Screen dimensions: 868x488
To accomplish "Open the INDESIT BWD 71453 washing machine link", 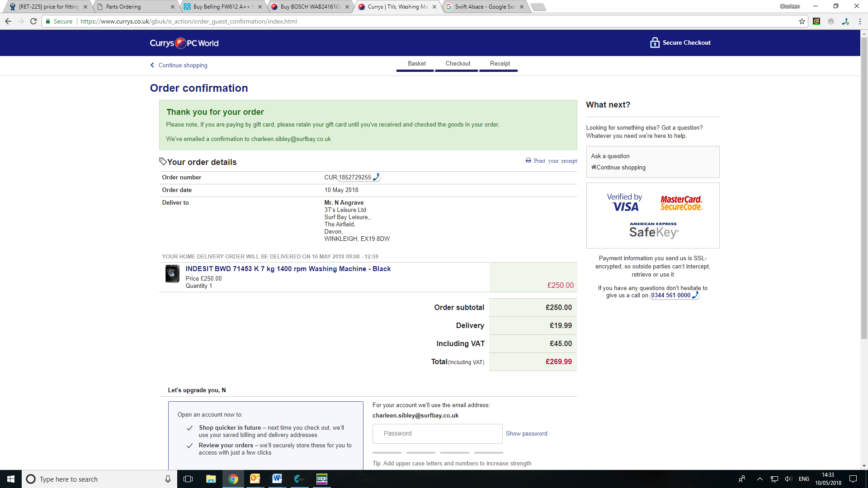I will (x=288, y=269).
